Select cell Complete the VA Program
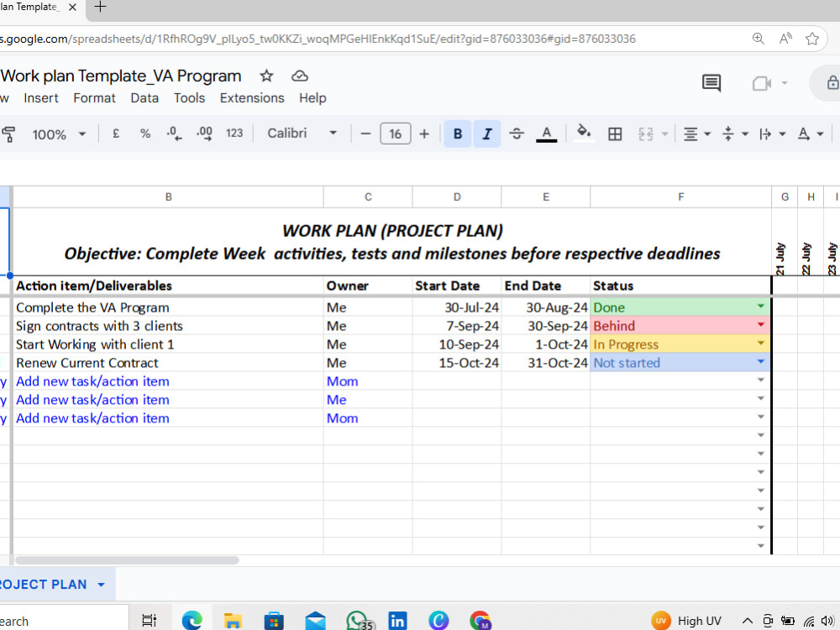840x630 pixels. pos(168,307)
